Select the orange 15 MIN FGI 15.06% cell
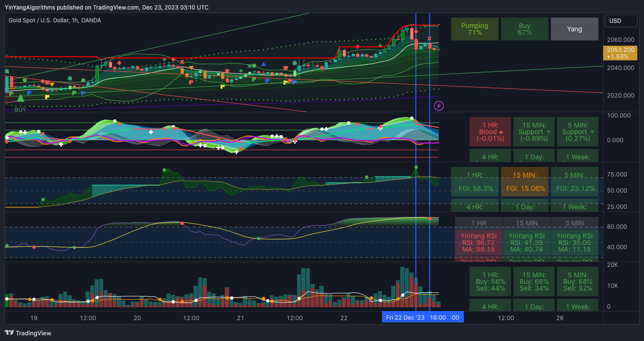644x341 pixels. (525, 182)
